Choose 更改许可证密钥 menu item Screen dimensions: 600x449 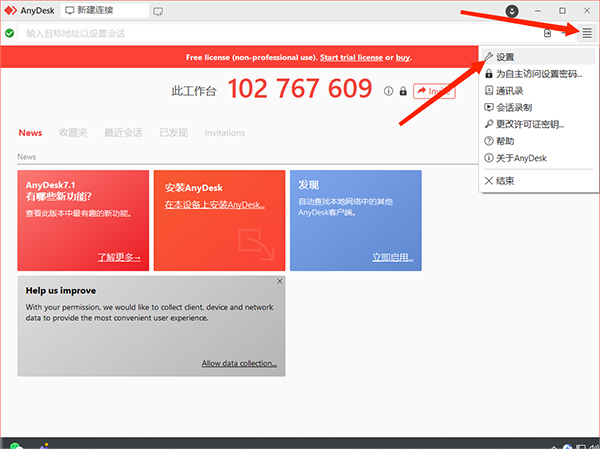538,124
